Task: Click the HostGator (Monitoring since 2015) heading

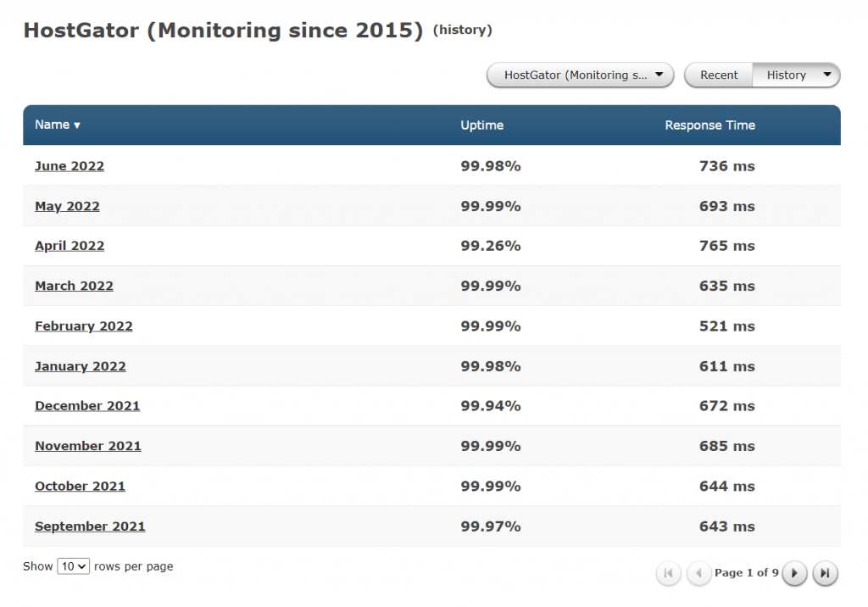Action: pos(223,31)
